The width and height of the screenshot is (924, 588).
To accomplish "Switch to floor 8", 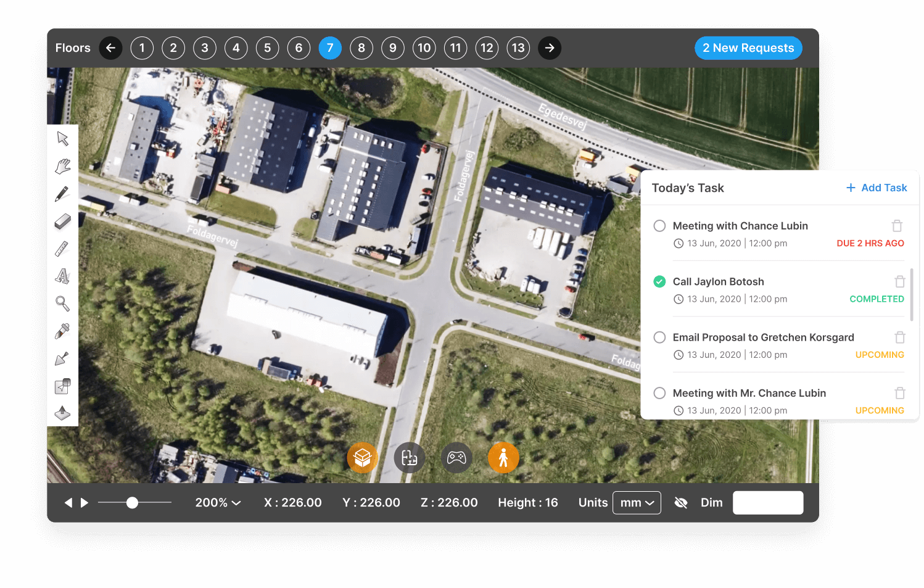I will 361,48.
